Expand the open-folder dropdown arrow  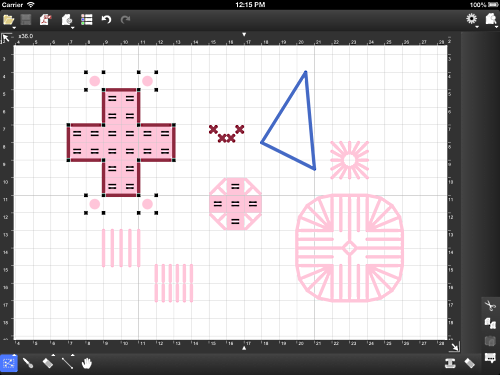pyautogui.click(x=14, y=28)
